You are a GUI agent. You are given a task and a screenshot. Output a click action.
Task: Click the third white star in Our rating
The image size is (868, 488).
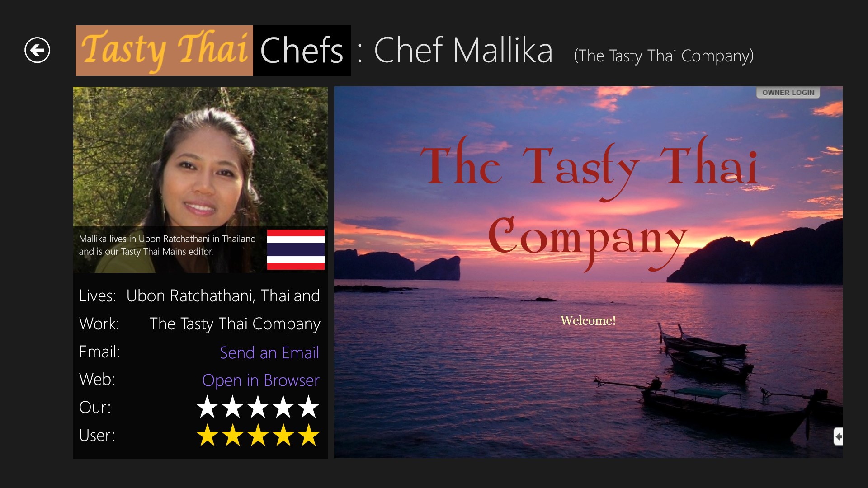(258, 407)
